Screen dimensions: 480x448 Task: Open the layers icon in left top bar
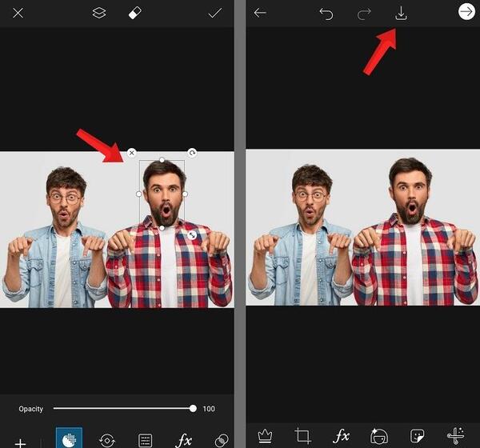point(99,13)
